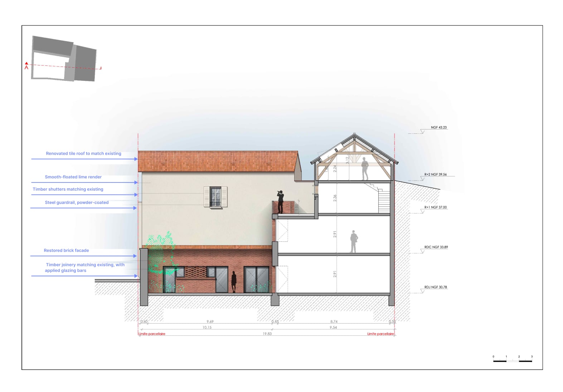The height and width of the screenshot is (392, 563).
Task: Click the 'Restored brick facade' annotation
Action: tap(66, 250)
